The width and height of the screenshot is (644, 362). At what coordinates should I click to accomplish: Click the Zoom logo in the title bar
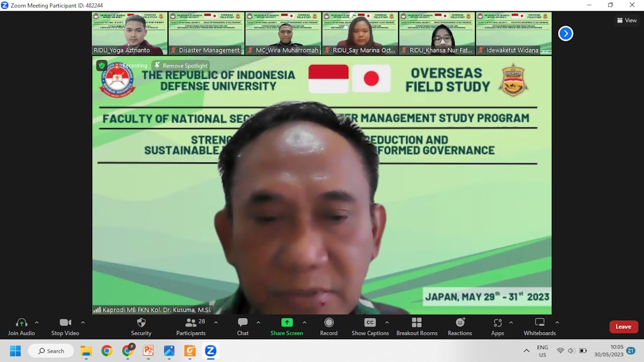5,5
